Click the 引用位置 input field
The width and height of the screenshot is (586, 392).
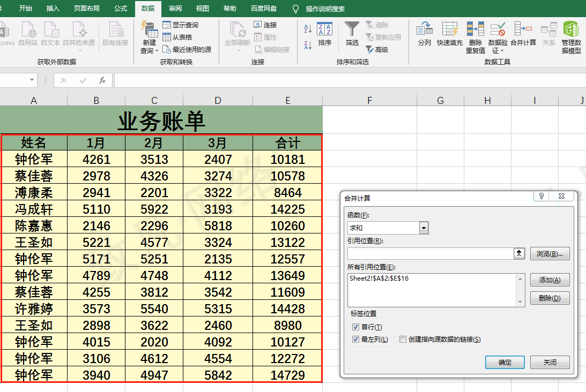(431, 253)
